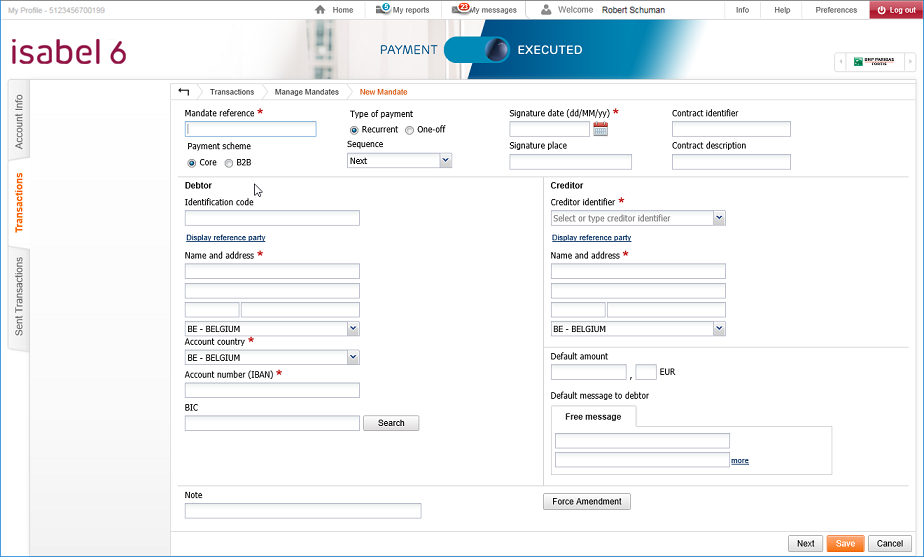Focus the Default amount cents field
This screenshot has height=557, width=924.
pyautogui.click(x=646, y=372)
